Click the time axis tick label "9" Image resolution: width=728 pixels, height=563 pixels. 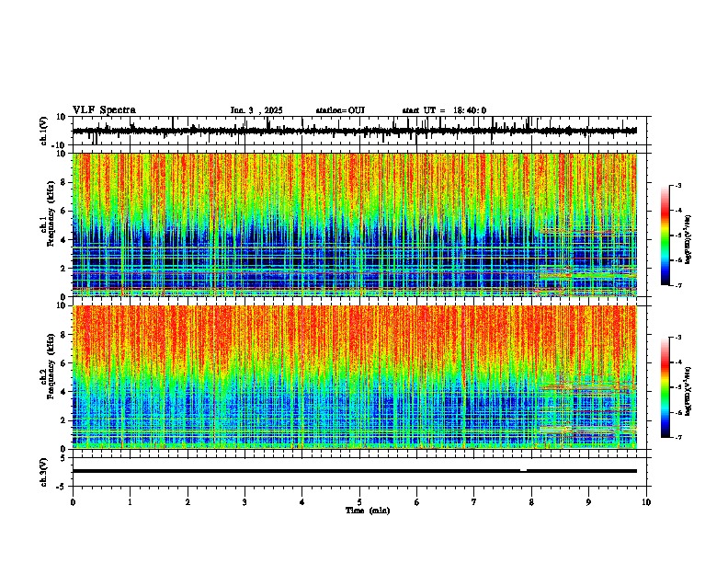pos(588,502)
